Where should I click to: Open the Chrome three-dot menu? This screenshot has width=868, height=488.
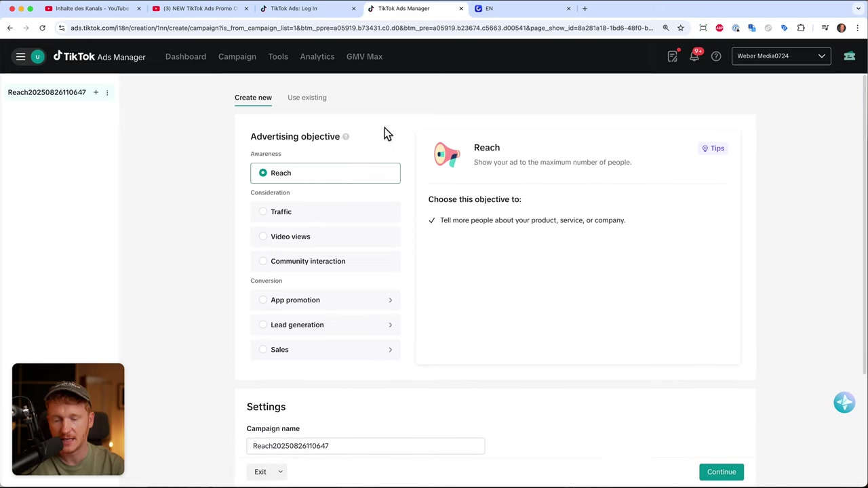pos(858,28)
